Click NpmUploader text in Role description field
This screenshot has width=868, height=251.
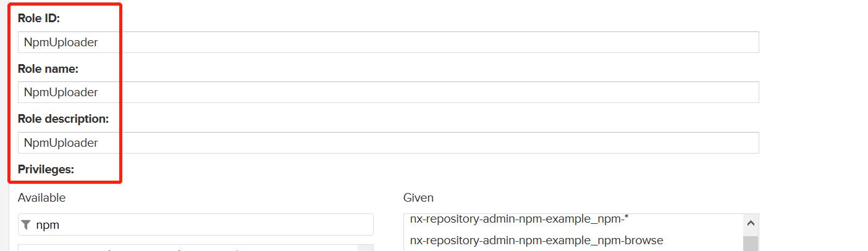(x=61, y=143)
